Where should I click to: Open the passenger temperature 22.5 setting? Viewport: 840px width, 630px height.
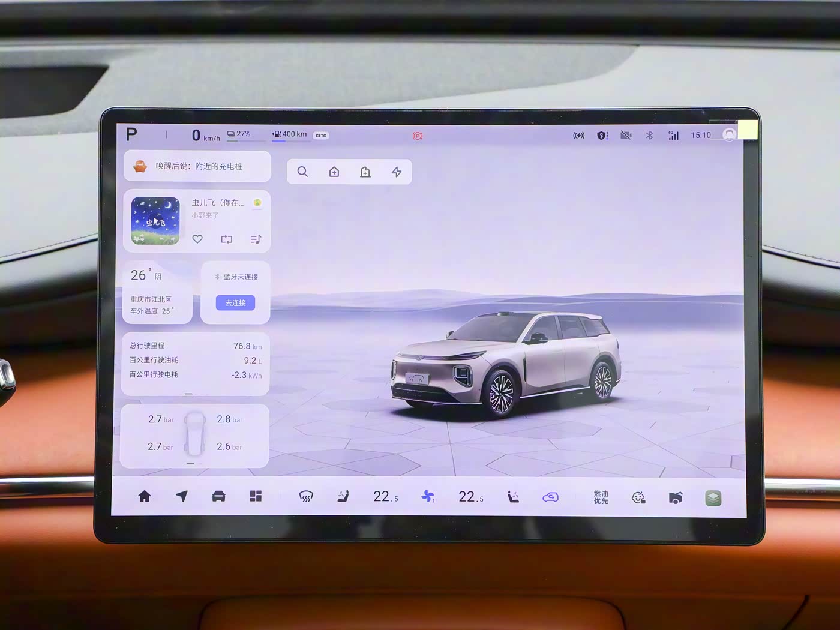point(470,497)
